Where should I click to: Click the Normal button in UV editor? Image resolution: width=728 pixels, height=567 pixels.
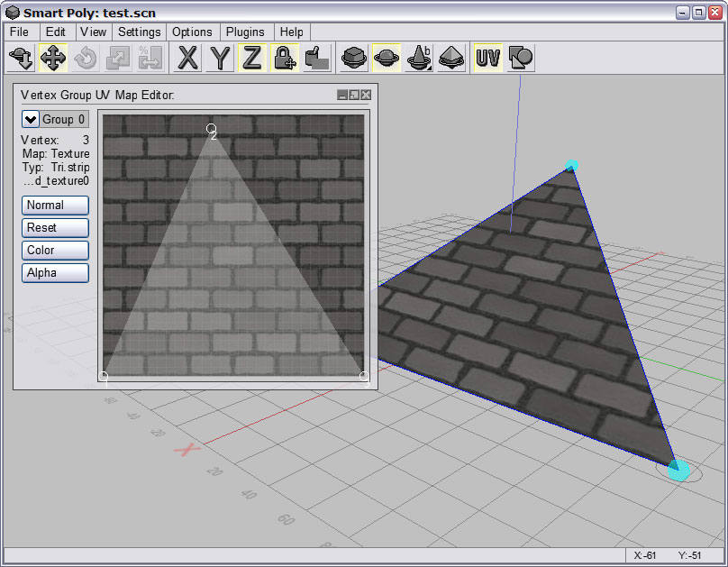(55, 206)
